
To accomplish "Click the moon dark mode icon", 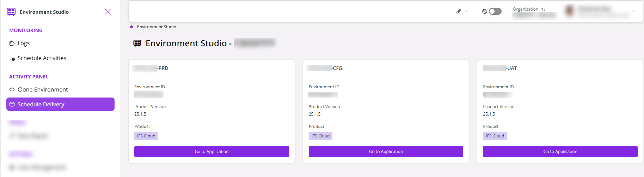I will [x=484, y=11].
